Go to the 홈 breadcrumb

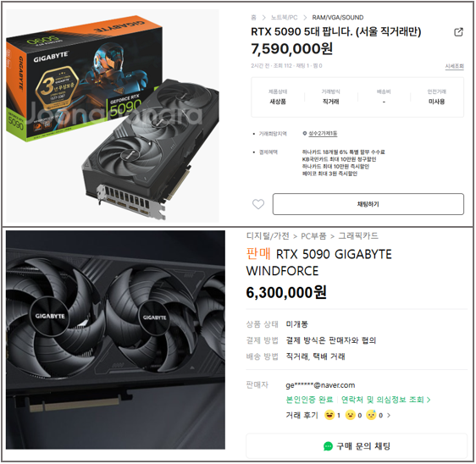(x=254, y=18)
